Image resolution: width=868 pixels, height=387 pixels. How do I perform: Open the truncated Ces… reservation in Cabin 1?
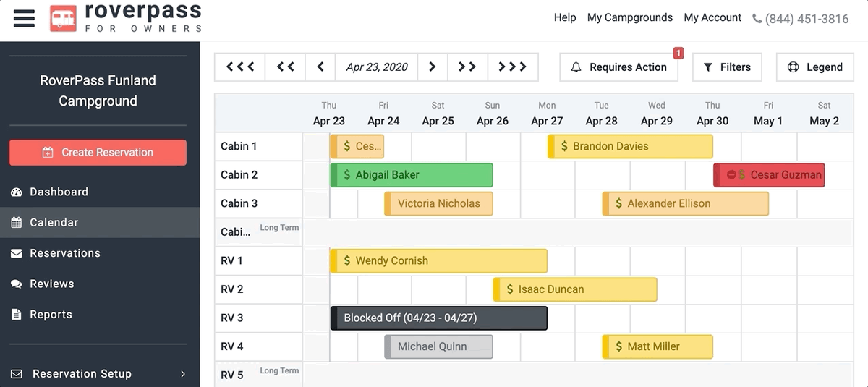357,146
